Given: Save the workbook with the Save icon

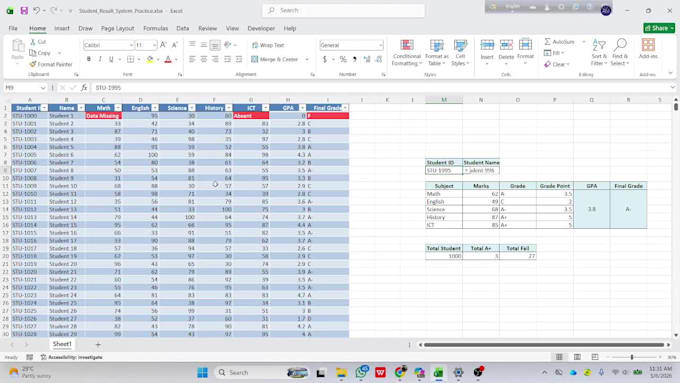Looking at the screenshot, I should (x=24, y=11).
